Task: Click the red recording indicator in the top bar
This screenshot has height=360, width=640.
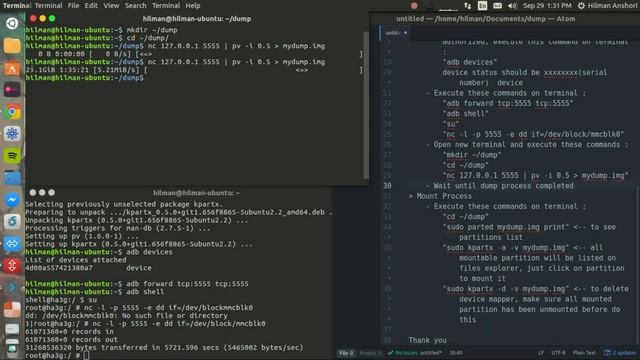Action: coord(414,6)
